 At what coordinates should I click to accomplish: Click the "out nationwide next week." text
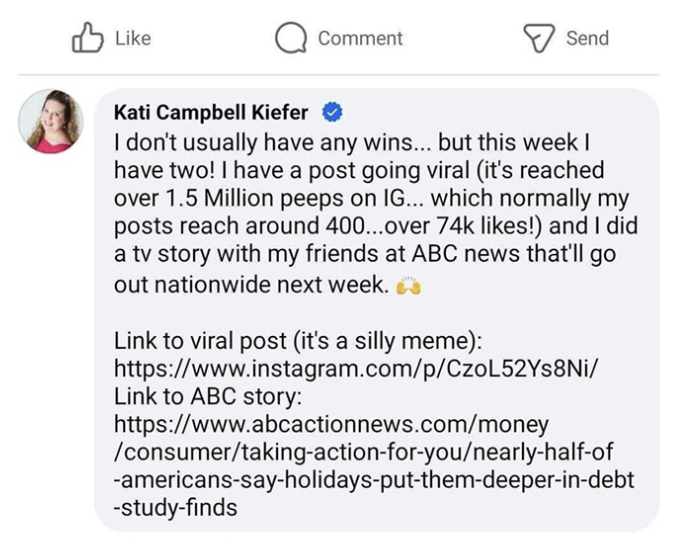[250, 284]
